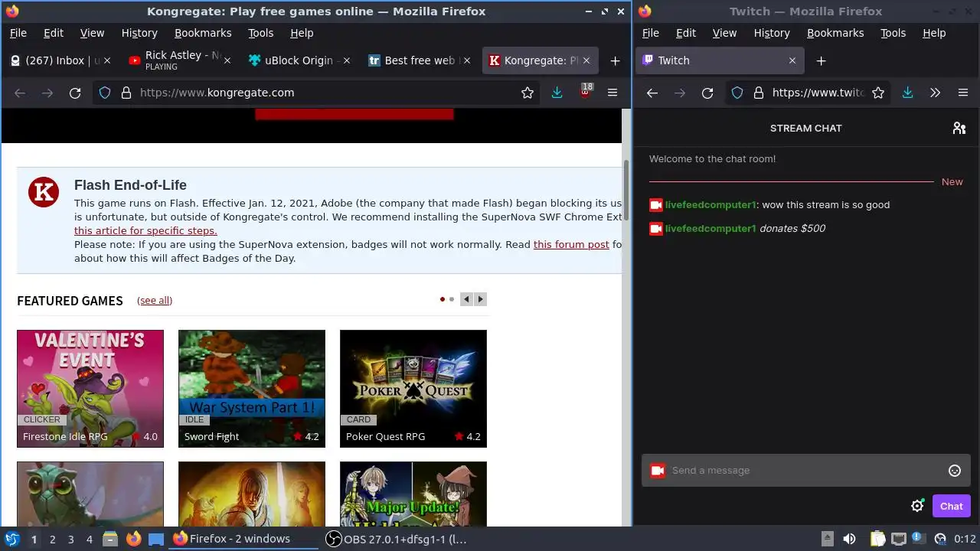Screen dimensions: 980x551
Task: Open the 'see all' featured games link
Action: (155, 301)
